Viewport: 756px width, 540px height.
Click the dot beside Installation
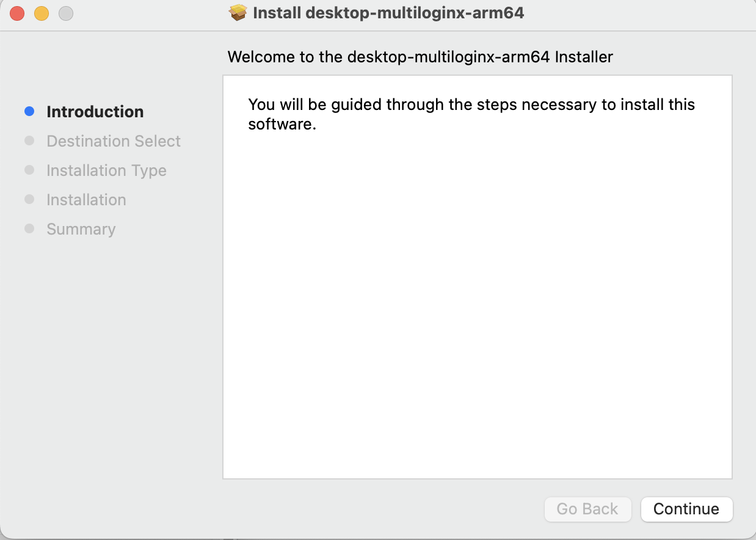pos(29,199)
